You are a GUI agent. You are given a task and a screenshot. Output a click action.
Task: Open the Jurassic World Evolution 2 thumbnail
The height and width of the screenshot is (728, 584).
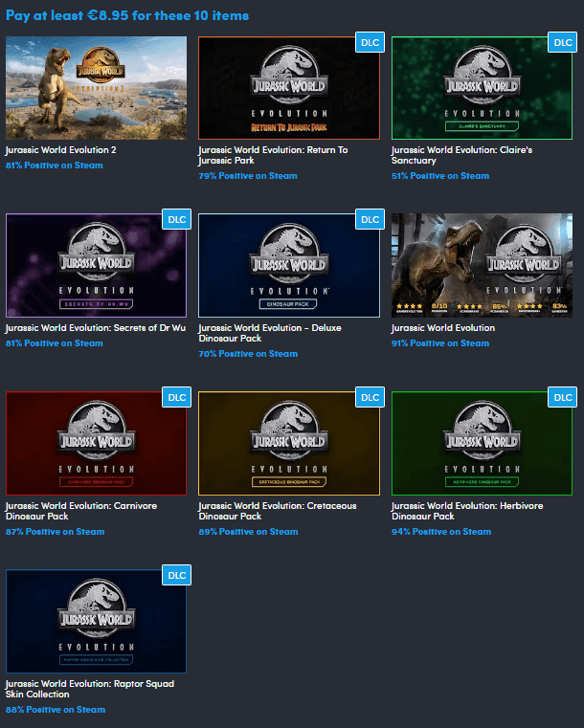96,88
